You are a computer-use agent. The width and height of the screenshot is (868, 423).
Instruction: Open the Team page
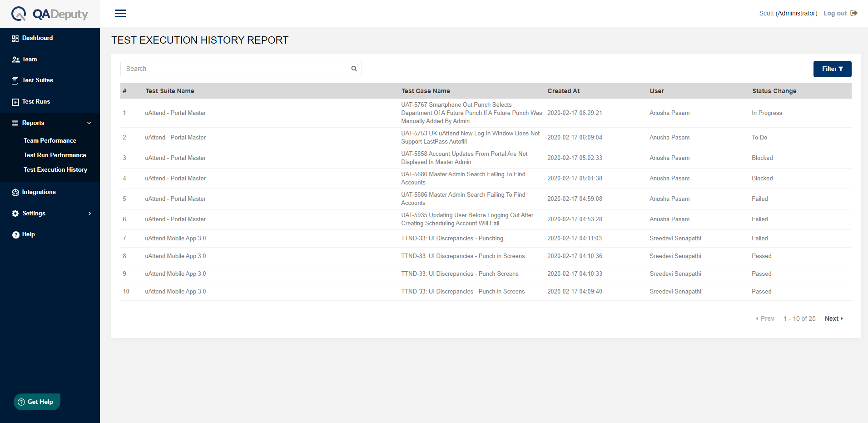30,60
